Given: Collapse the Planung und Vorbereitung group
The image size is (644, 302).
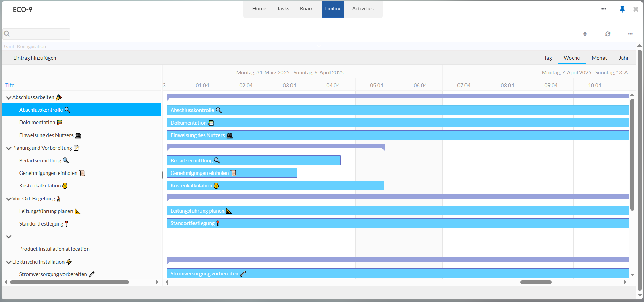Looking at the screenshot, I should tap(9, 148).
